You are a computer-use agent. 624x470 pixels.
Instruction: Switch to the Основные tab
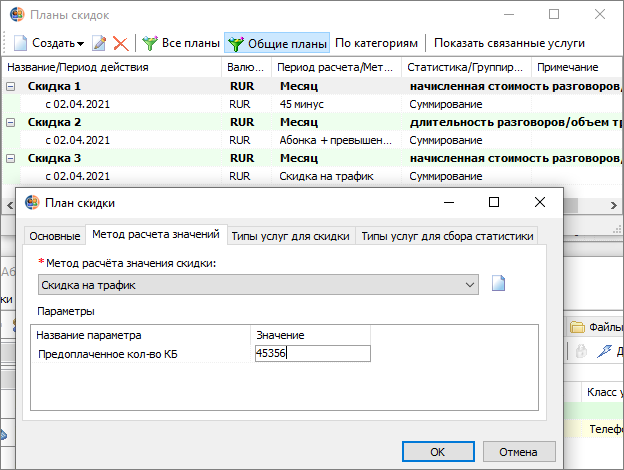click(x=55, y=236)
